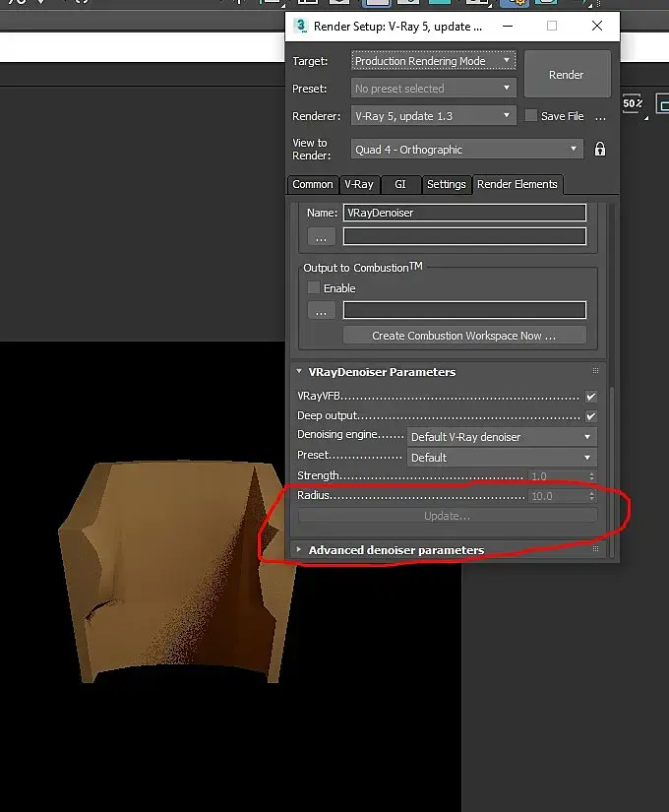Switch to the GI tab
Image resolution: width=669 pixels, height=812 pixels.
pyautogui.click(x=400, y=184)
